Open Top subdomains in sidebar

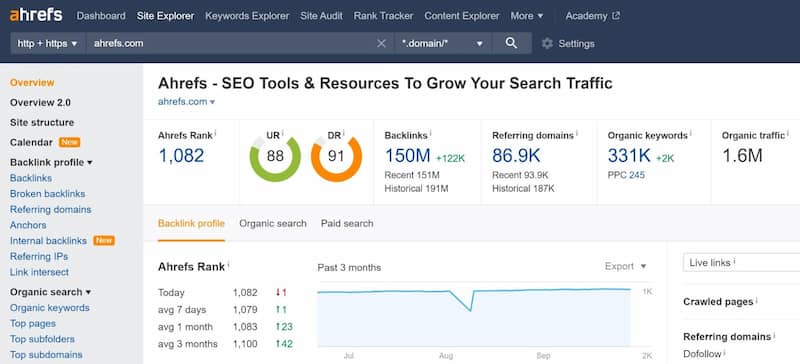46,355
